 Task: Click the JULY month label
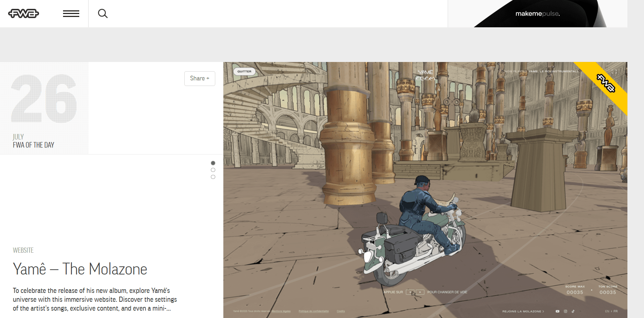tap(18, 137)
